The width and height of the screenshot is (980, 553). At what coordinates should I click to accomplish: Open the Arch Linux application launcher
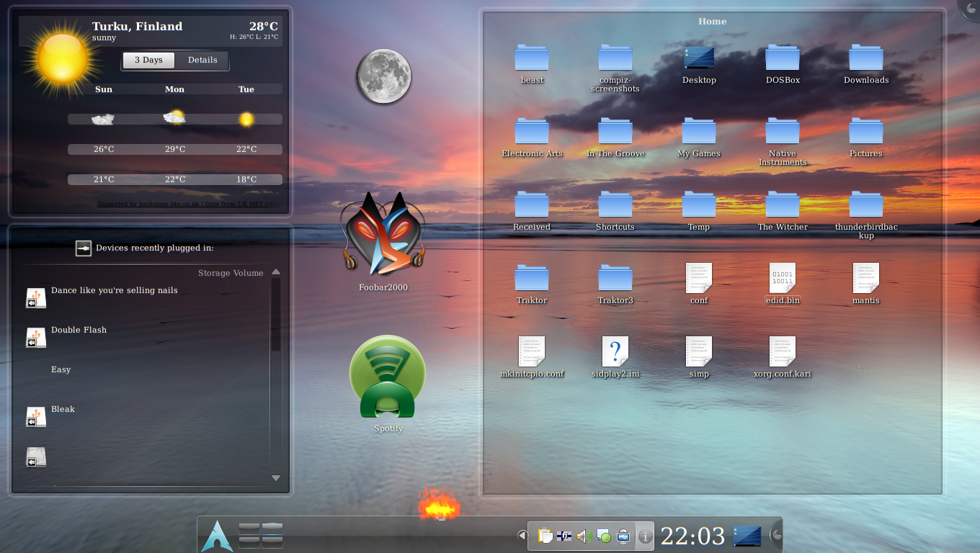(217, 536)
